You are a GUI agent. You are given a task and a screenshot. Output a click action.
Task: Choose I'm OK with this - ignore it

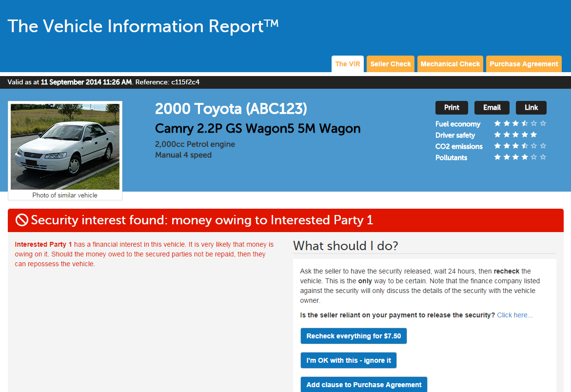click(x=349, y=360)
